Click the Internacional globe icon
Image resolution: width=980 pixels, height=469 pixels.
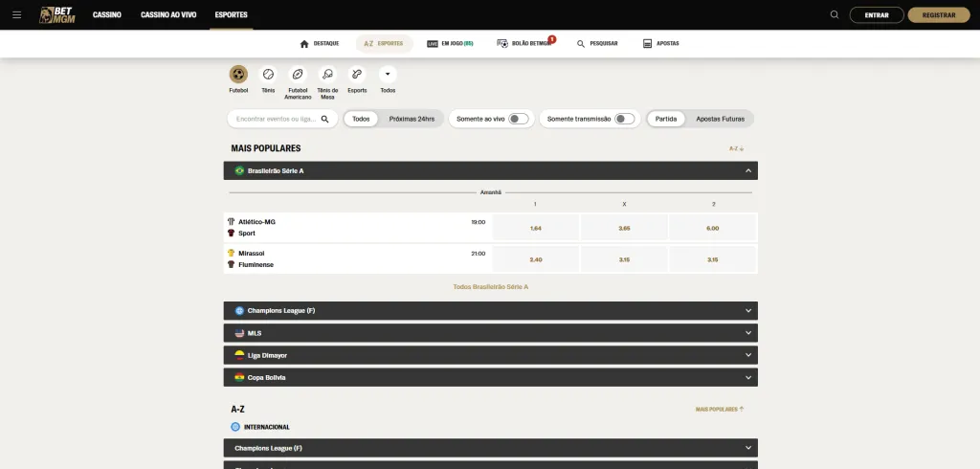tap(235, 427)
